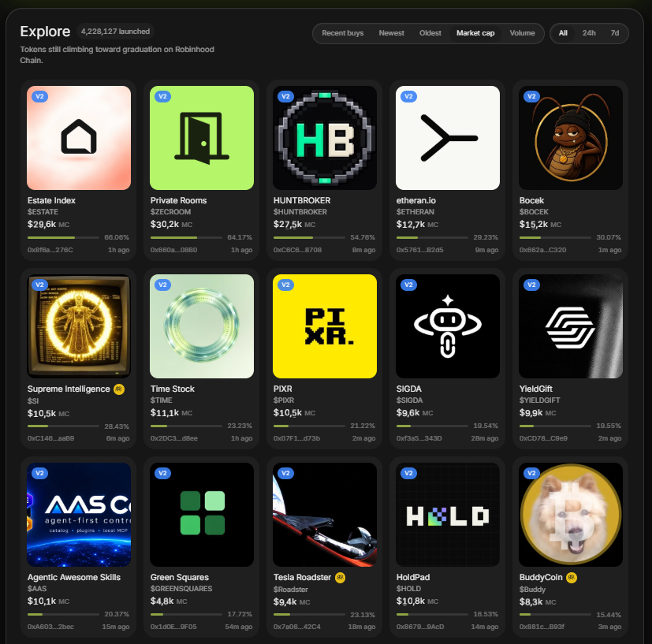
Task: Click the V2 badge on PIXR card
Action: (286, 285)
